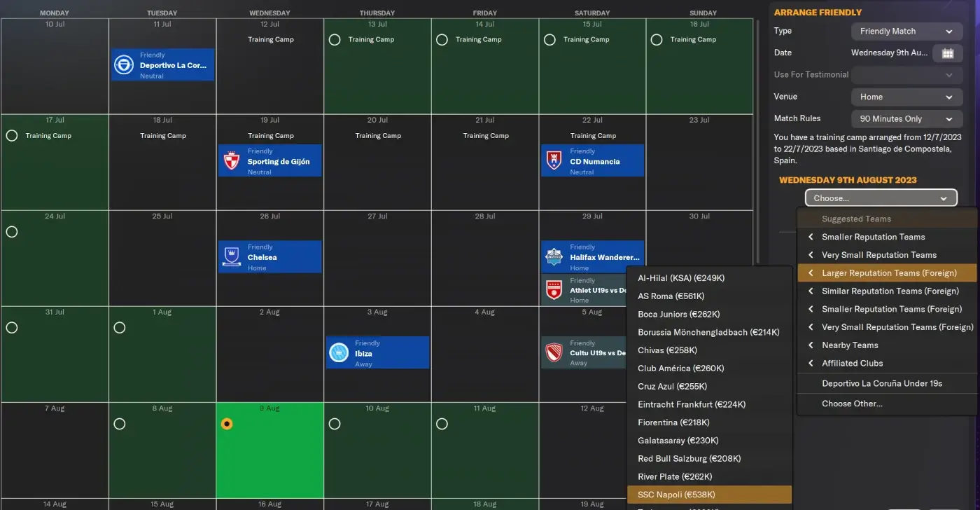Pick Chivas (€258K) opponent
Image resolution: width=980 pixels, height=510 pixels.
710,350
